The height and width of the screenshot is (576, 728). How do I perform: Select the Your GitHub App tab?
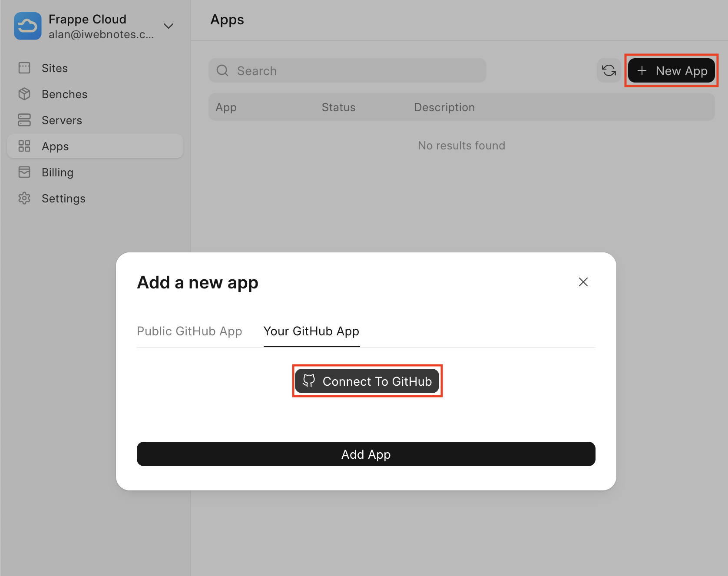coord(311,331)
